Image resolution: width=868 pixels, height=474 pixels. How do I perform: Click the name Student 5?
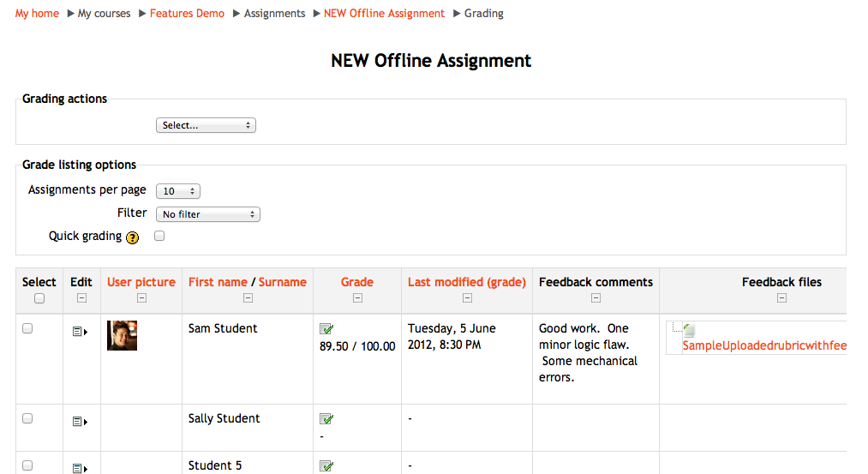pos(215,465)
